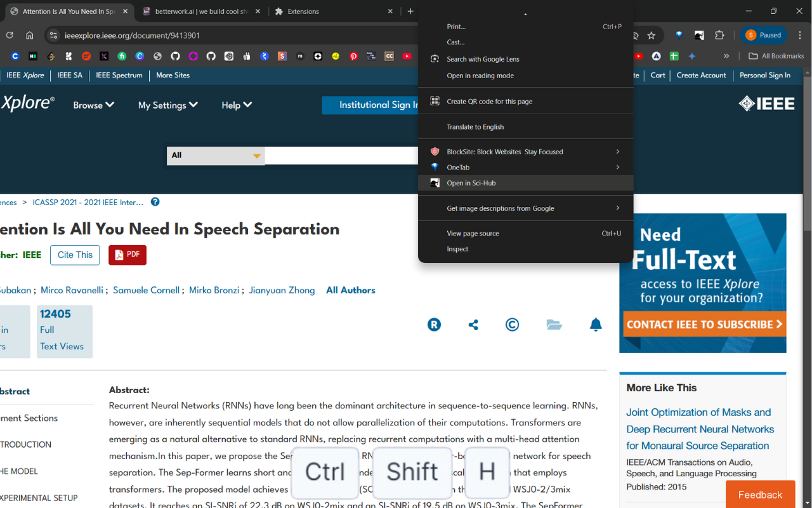Click the Rights and permissions R icon

[x=434, y=324]
